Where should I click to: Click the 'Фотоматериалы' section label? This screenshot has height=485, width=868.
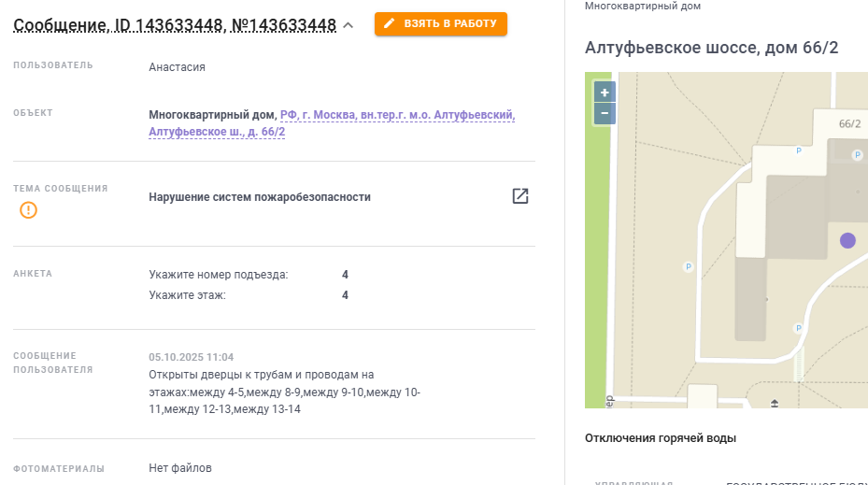(x=59, y=469)
